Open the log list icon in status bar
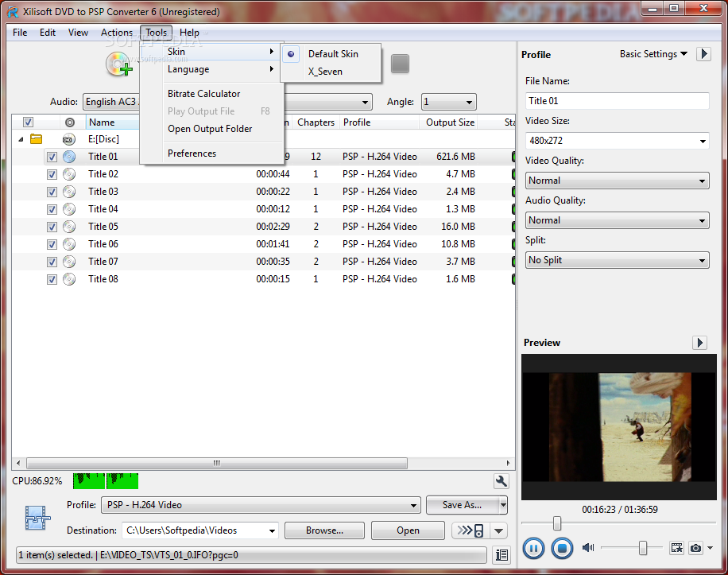 [501, 555]
